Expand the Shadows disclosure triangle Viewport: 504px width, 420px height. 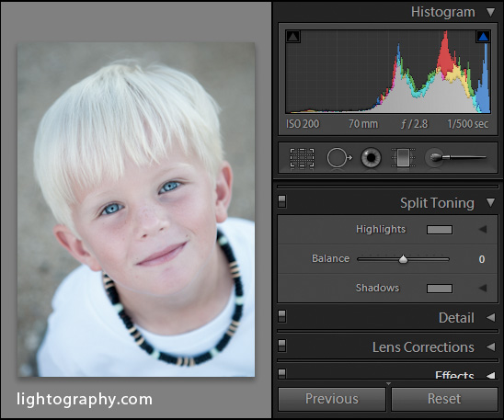click(x=483, y=288)
